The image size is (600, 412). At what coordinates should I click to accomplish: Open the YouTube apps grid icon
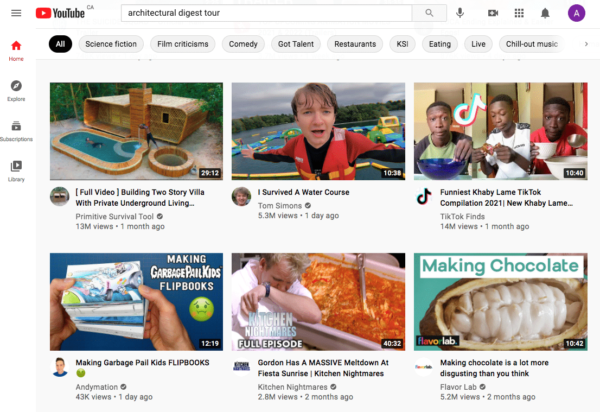coord(519,13)
